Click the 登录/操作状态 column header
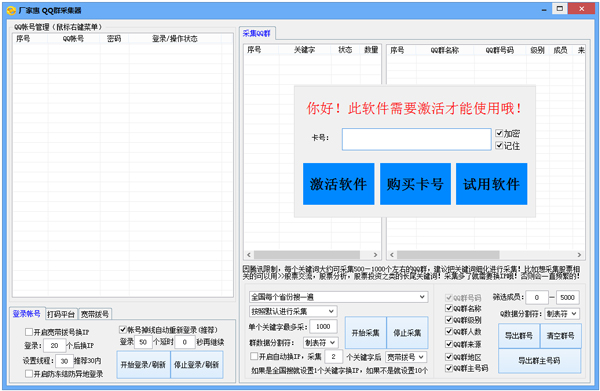600x391 pixels. pos(175,39)
